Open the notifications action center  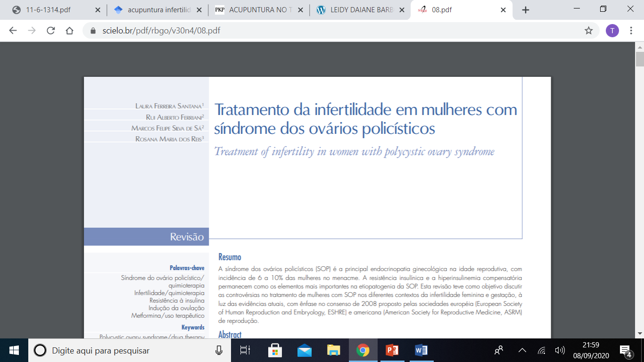point(626,350)
